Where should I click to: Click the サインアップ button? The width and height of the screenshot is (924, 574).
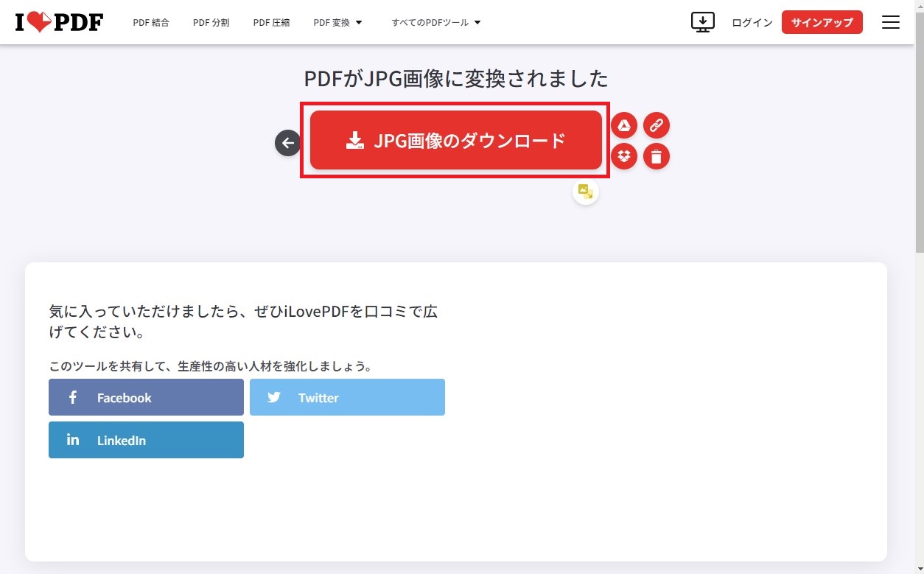(822, 22)
